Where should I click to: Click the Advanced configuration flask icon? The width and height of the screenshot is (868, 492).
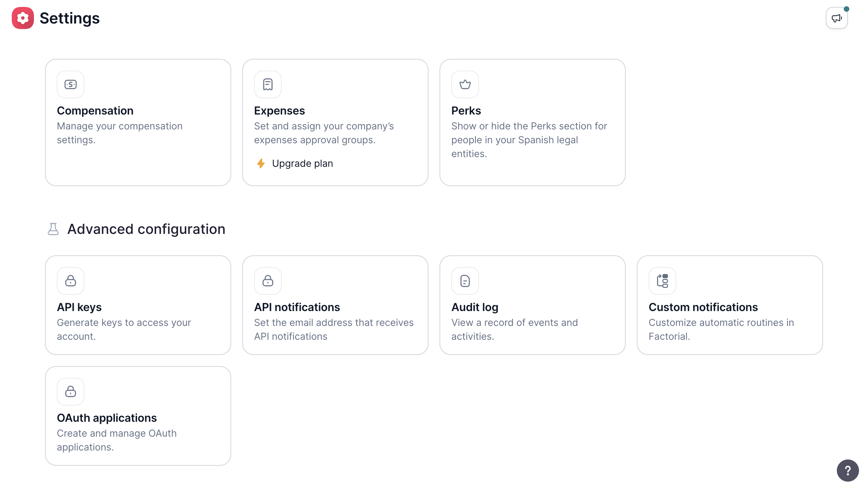coord(53,229)
